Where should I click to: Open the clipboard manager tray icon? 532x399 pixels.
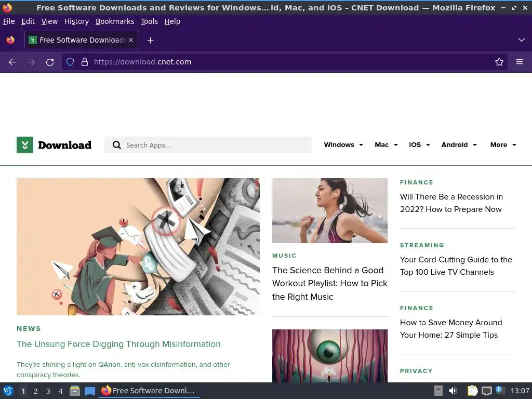472,391
